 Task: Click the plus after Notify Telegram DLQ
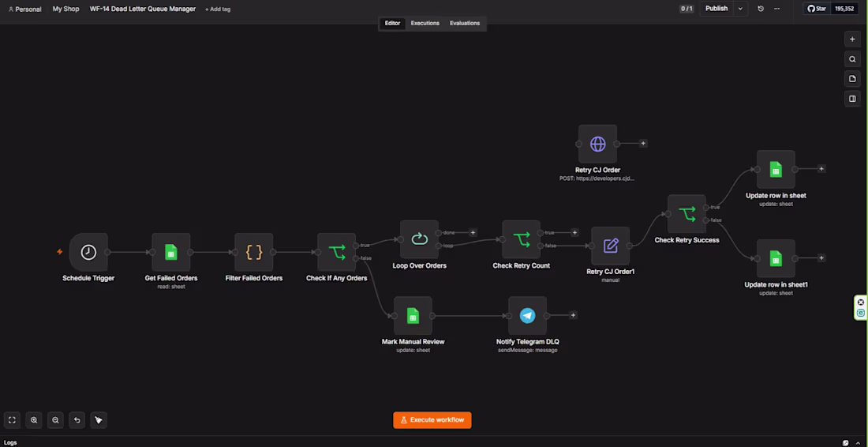click(573, 315)
